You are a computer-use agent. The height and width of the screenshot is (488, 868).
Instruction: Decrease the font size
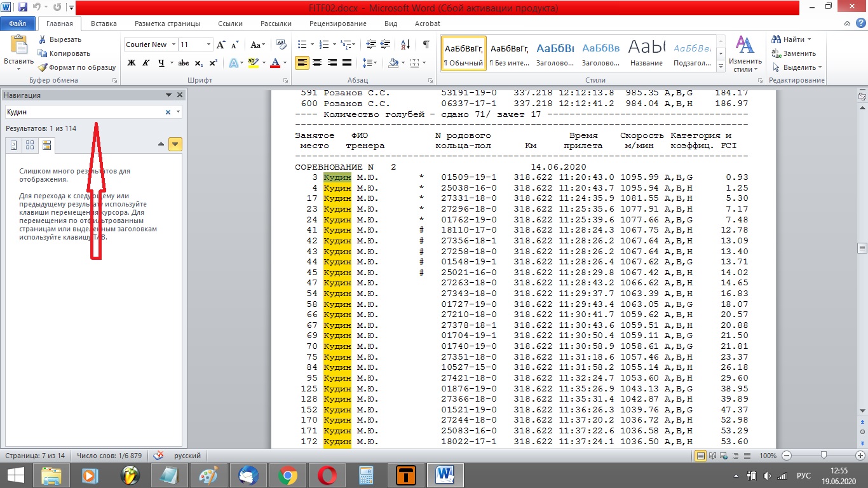click(x=234, y=44)
